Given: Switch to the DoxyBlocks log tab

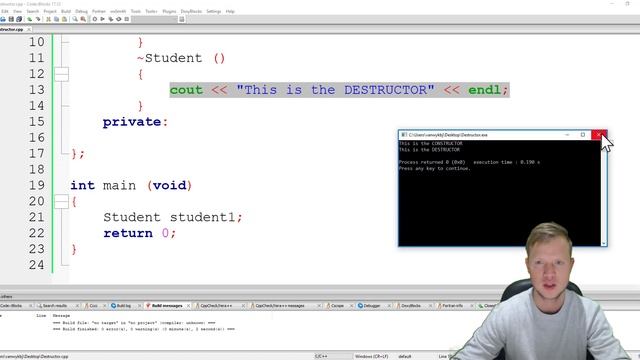Looking at the screenshot, I should click(x=411, y=306).
